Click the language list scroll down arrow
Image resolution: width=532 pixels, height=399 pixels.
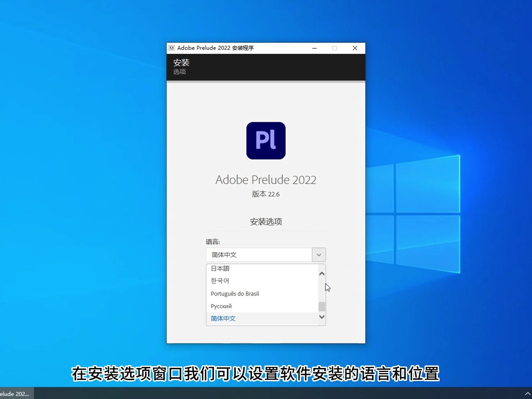[322, 317]
